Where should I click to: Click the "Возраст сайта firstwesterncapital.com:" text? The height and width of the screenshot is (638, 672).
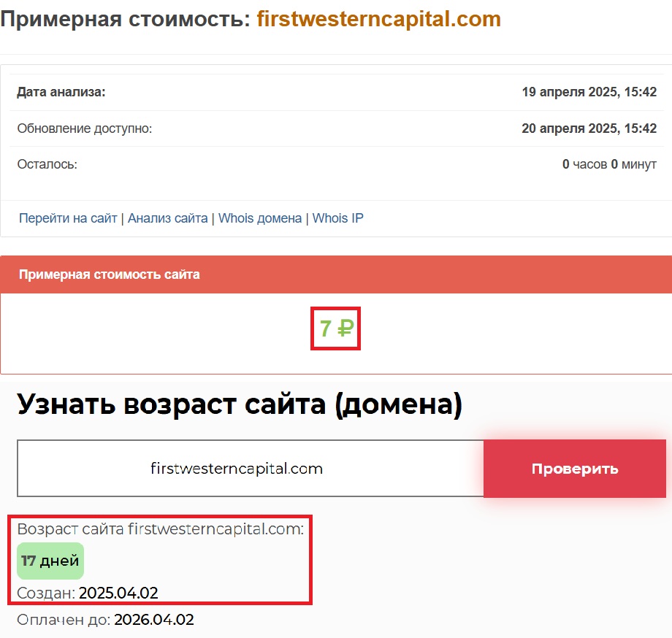[161, 529]
